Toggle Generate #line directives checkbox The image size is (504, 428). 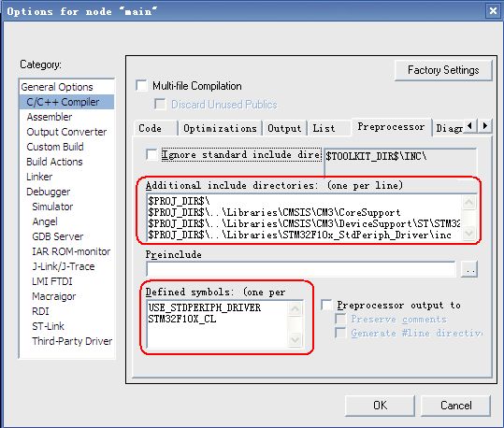click(340, 333)
